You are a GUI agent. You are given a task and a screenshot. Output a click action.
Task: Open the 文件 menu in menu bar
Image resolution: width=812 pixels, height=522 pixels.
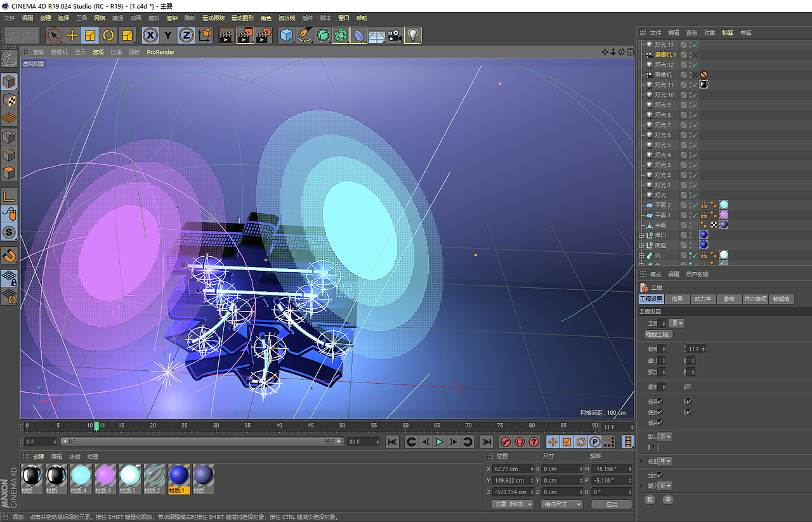click(10, 18)
